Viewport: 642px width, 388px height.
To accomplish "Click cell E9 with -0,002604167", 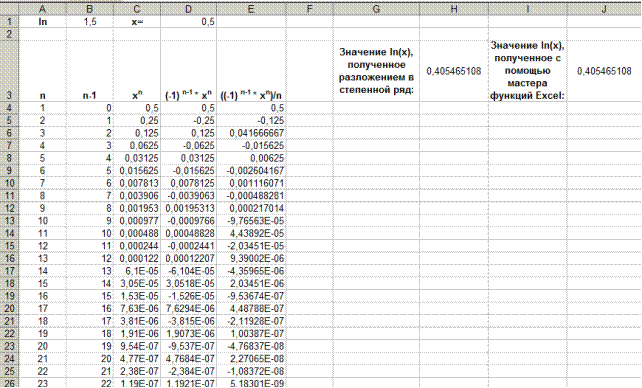I will pos(251,171).
